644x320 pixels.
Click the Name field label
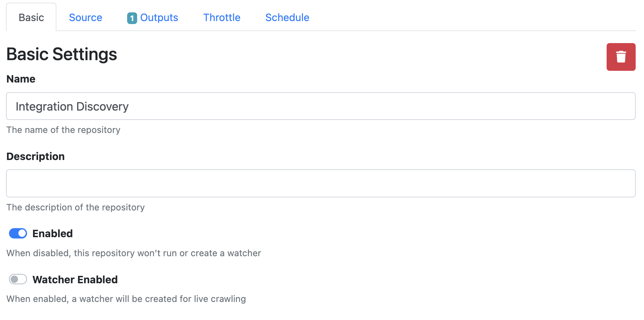tap(21, 79)
